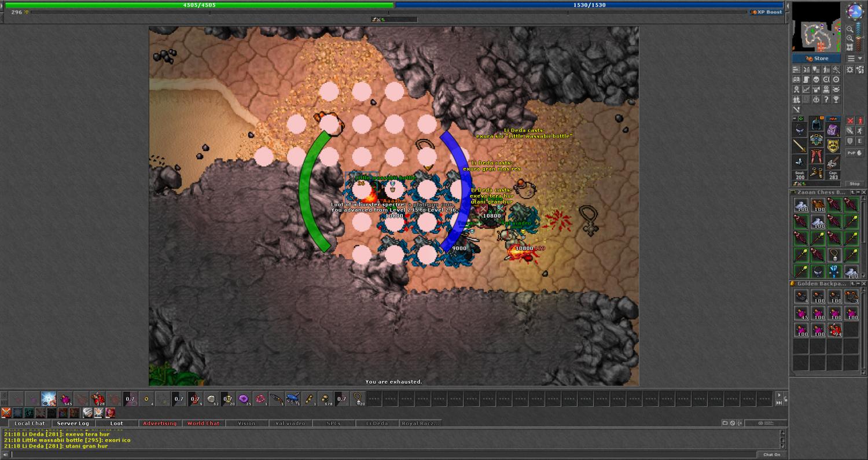Open the Store
This screenshot has width=868, height=460.
816,58
